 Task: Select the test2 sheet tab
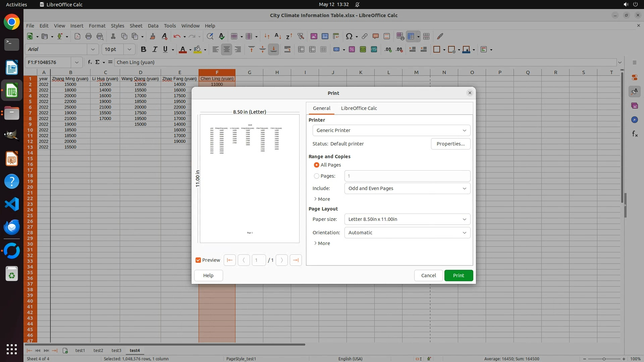98,350
